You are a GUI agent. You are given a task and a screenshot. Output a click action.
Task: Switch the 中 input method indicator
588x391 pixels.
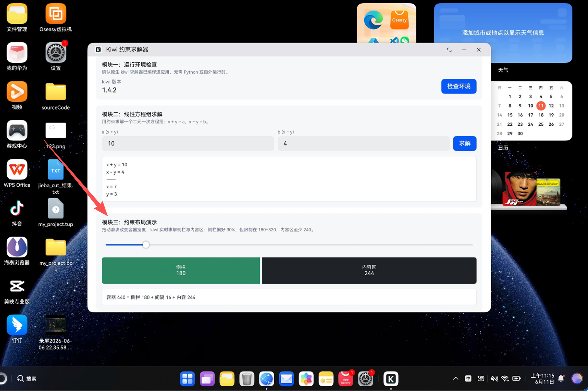(x=468, y=378)
